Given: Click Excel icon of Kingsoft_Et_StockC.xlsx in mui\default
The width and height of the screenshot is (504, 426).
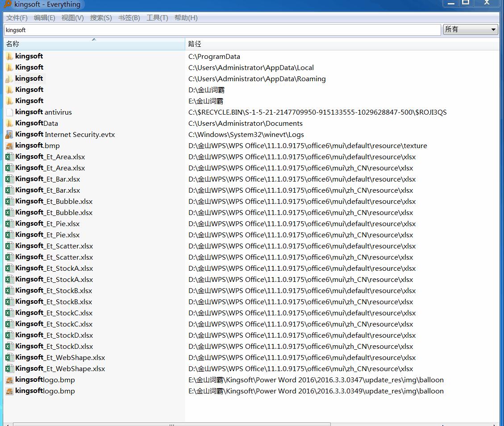Looking at the screenshot, I should tap(10, 313).
